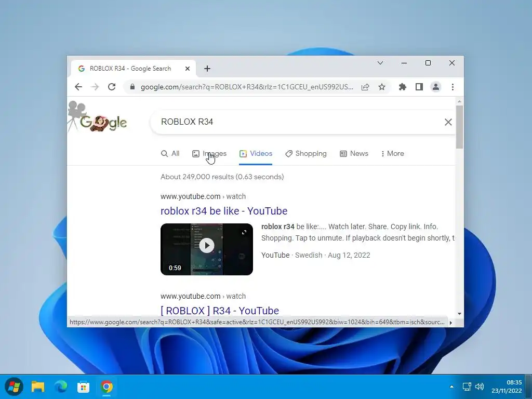Close the ROBLOX R34 - Google Search tab
Image resolution: width=532 pixels, height=399 pixels.
pos(187,69)
